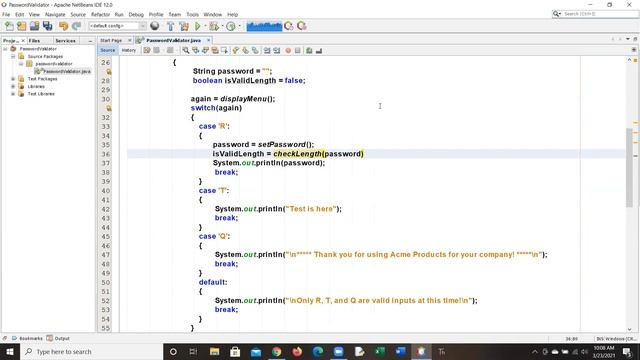The width and height of the screenshot is (640, 360).
Task: Click the Stop Macro Recording icon
Action: (x=298, y=51)
